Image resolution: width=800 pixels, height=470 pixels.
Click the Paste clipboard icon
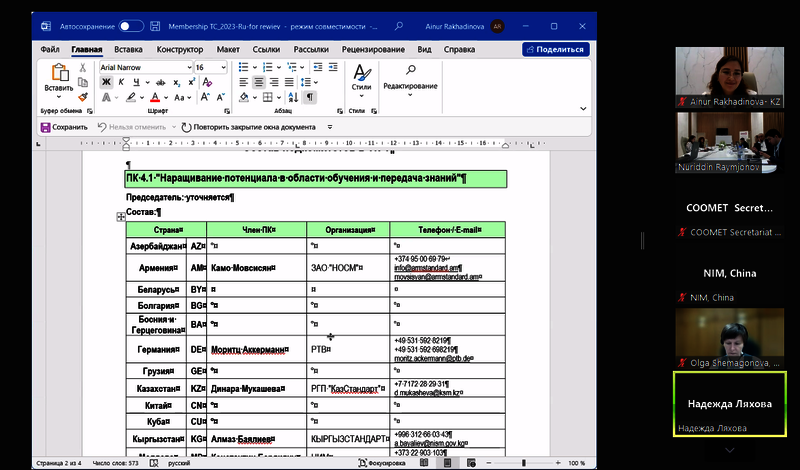pos(60,72)
